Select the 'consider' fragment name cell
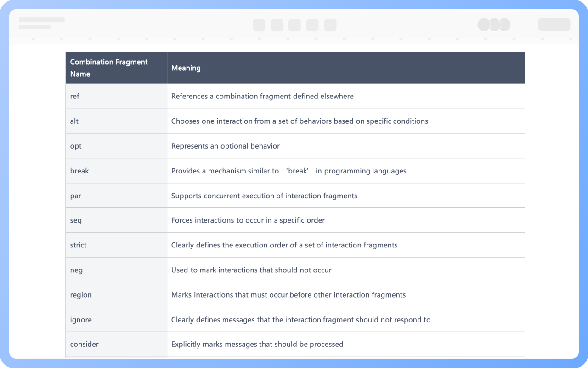588x368 pixels. click(x=116, y=344)
